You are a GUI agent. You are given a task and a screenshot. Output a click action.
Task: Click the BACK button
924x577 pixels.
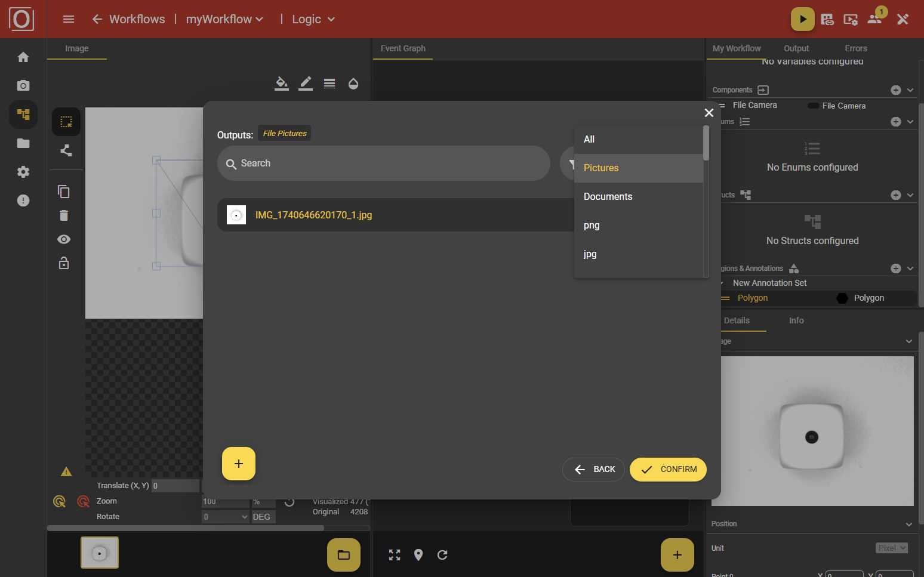pyautogui.click(x=593, y=470)
